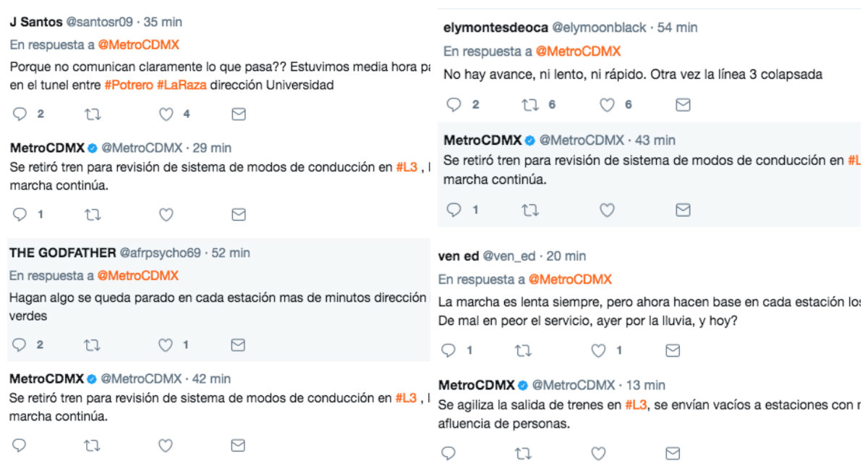868x469 pixels.
Task: Send THE GODFATHER's tweet by direct message
Action: 238,345
